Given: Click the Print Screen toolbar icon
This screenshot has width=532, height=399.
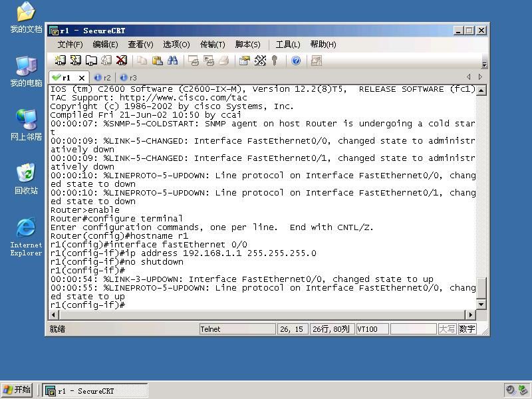Looking at the screenshot, I should (x=194, y=61).
